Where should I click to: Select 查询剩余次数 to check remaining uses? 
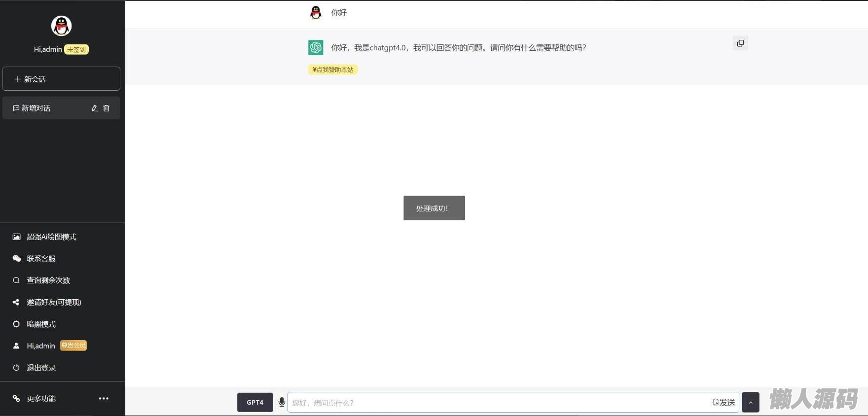(48, 280)
